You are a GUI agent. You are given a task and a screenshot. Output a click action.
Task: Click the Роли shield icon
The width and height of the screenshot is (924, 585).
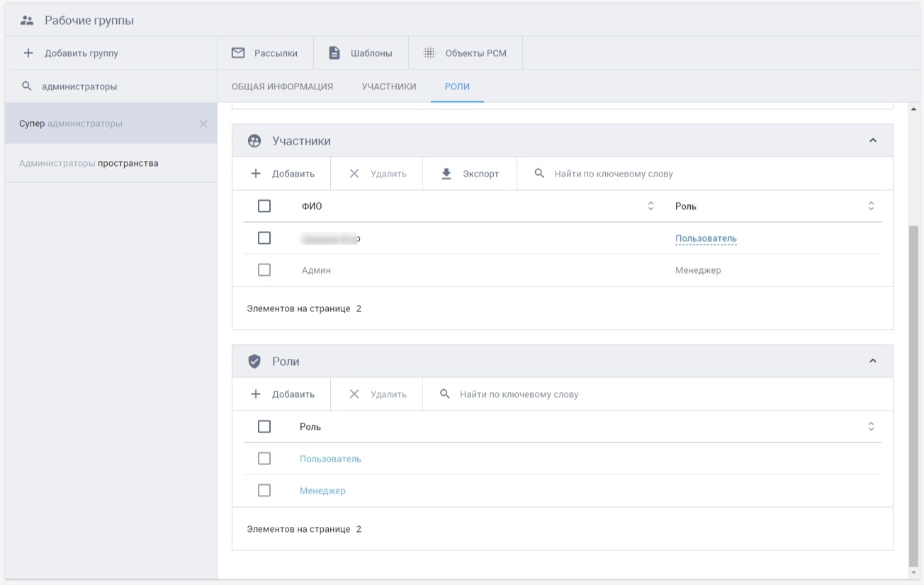(254, 362)
